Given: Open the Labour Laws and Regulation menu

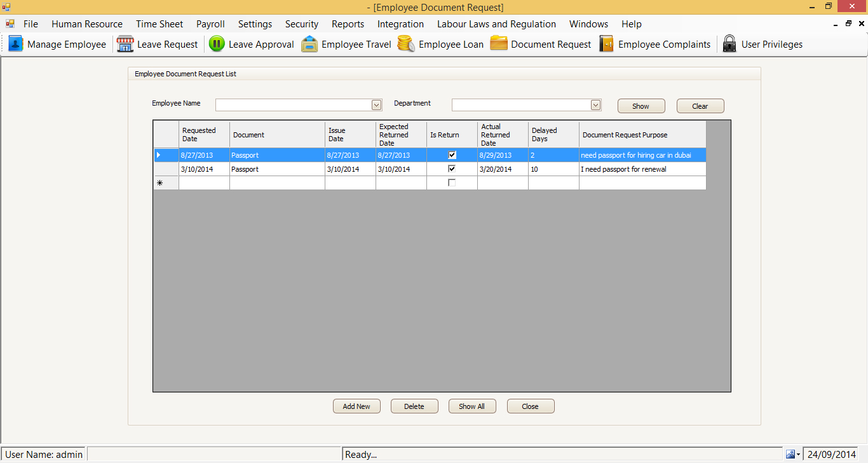Looking at the screenshot, I should (496, 24).
